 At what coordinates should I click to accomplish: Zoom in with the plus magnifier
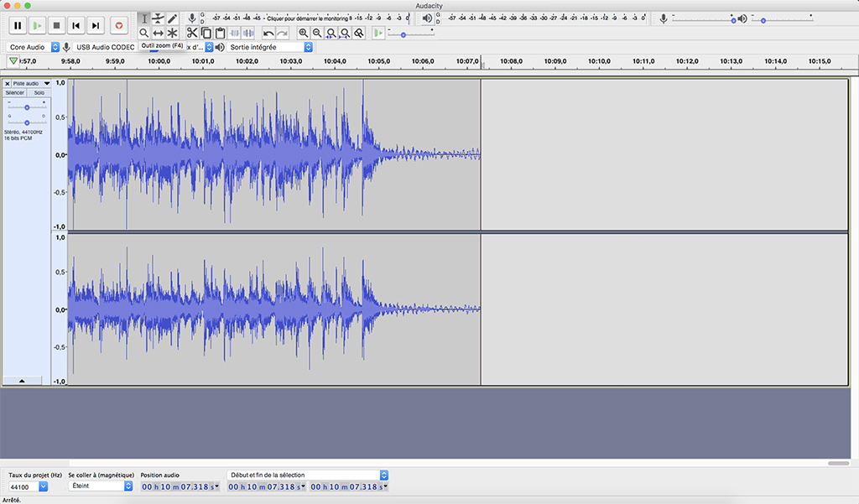(303, 33)
